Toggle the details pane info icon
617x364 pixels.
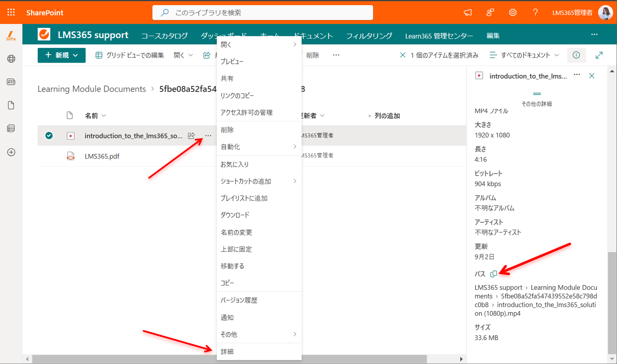[x=576, y=55]
